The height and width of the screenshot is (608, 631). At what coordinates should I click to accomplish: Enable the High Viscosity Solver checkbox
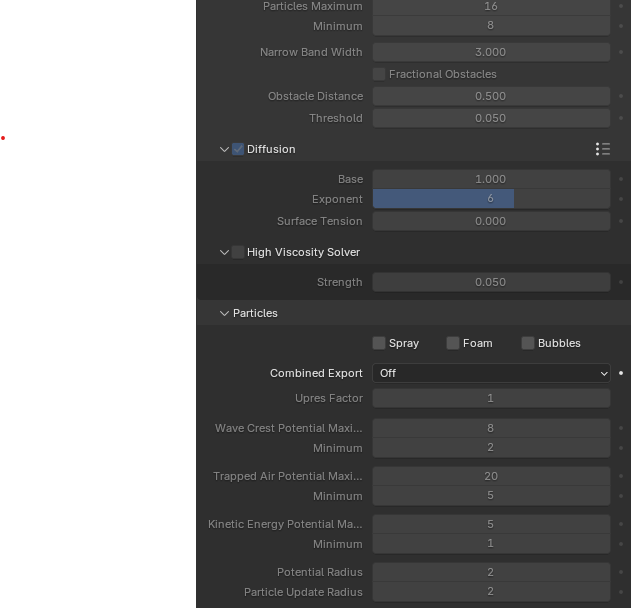pyautogui.click(x=238, y=252)
